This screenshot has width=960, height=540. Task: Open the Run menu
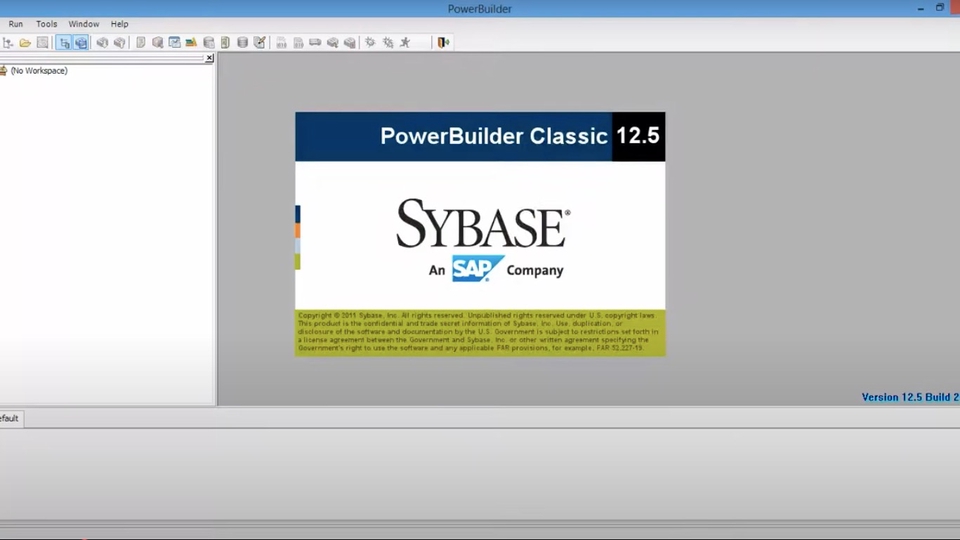point(16,24)
